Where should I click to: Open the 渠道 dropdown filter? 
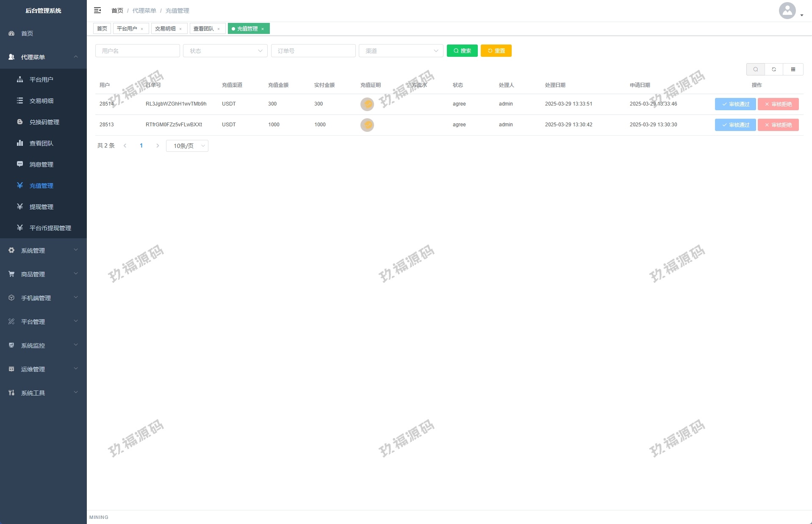click(401, 51)
